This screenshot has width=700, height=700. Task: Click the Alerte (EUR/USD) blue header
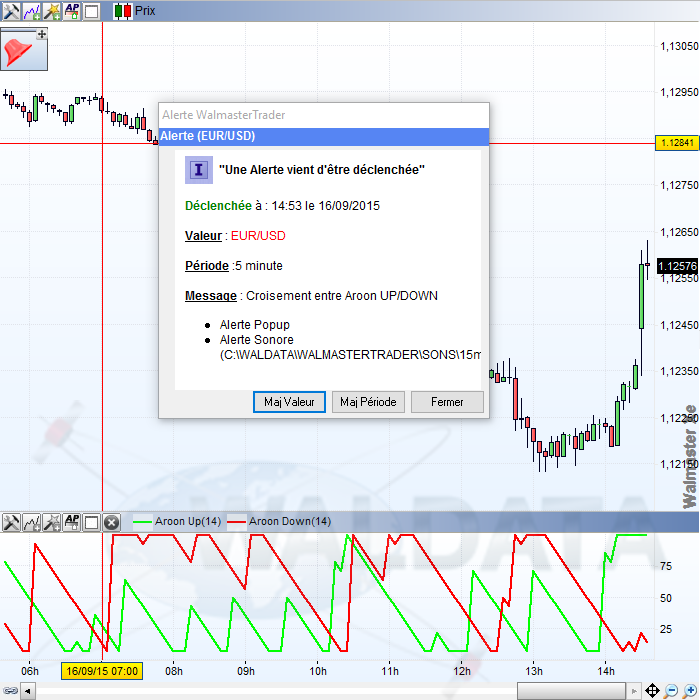(324, 136)
